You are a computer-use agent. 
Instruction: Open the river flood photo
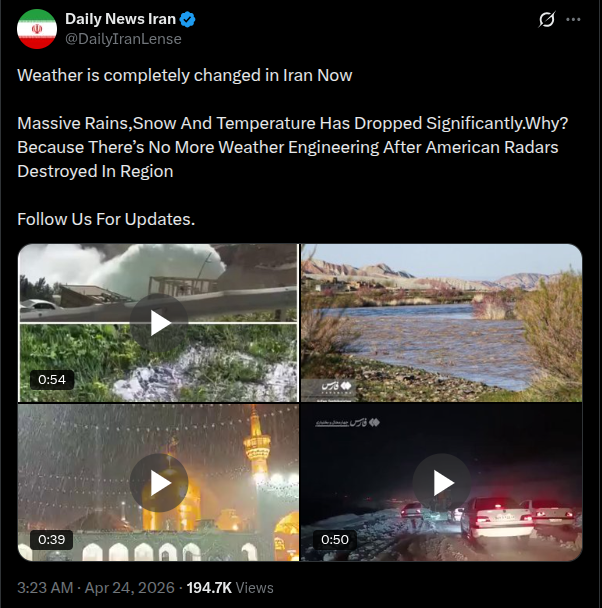click(x=442, y=323)
